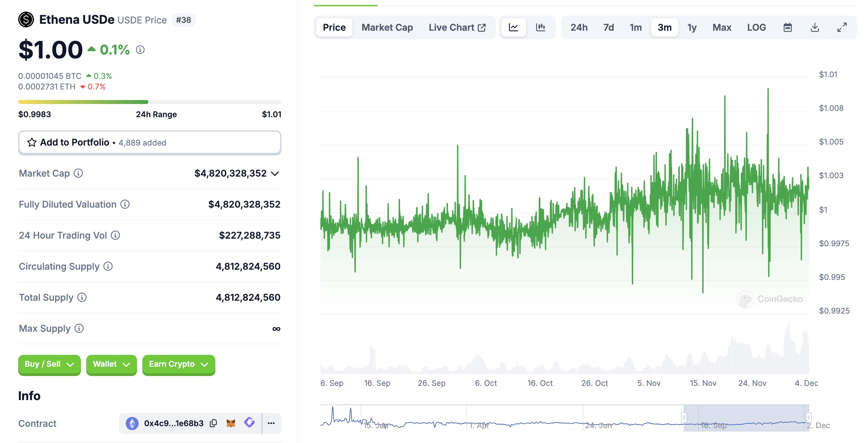Click the purple wallet icon next to MetaMask

pyautogui.click(x=249, y=423)
